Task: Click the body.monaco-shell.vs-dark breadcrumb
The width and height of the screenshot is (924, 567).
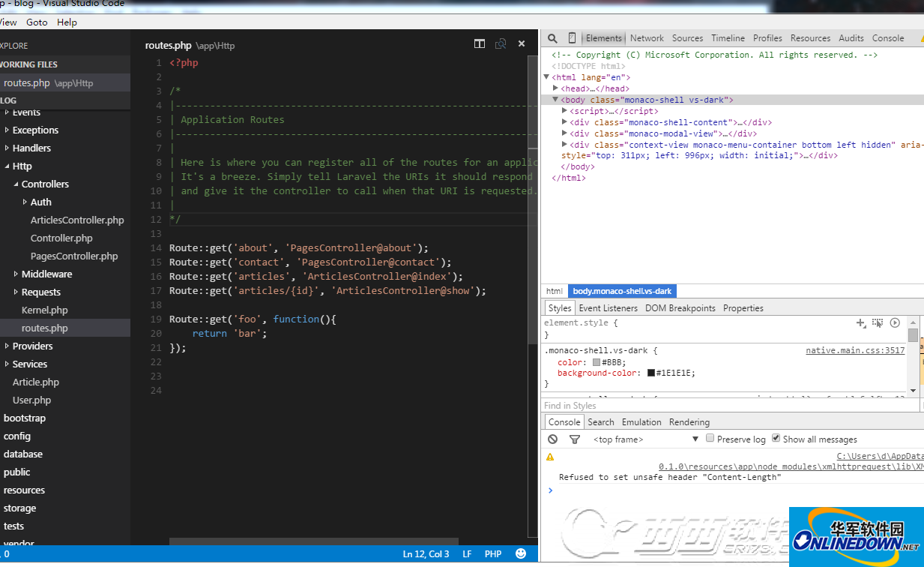Action: coord(622,291)
